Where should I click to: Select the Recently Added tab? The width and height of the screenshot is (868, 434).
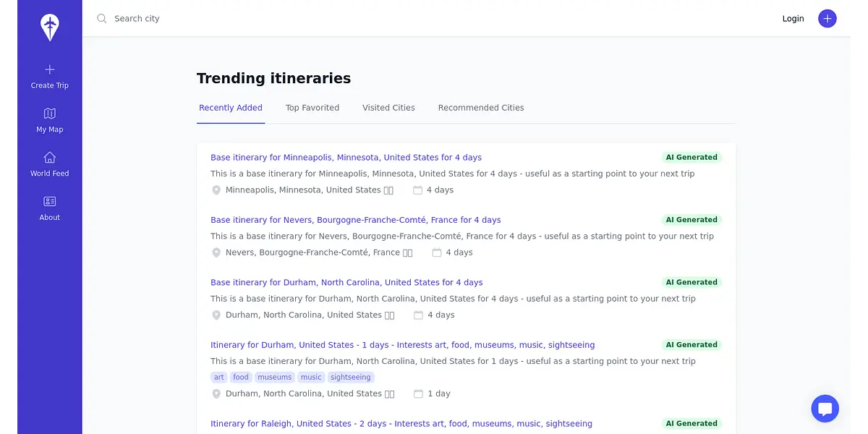click(231, 108)
